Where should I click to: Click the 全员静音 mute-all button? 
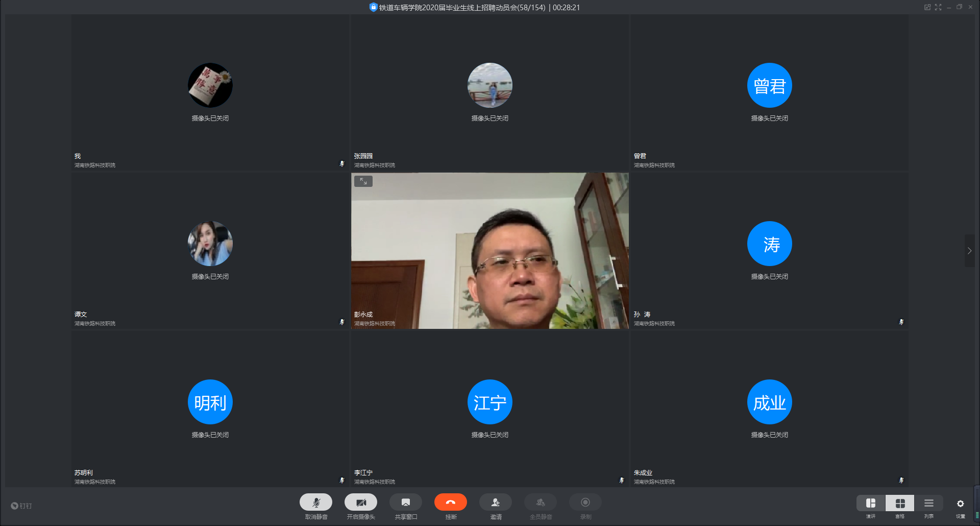(x=541, y=503)
